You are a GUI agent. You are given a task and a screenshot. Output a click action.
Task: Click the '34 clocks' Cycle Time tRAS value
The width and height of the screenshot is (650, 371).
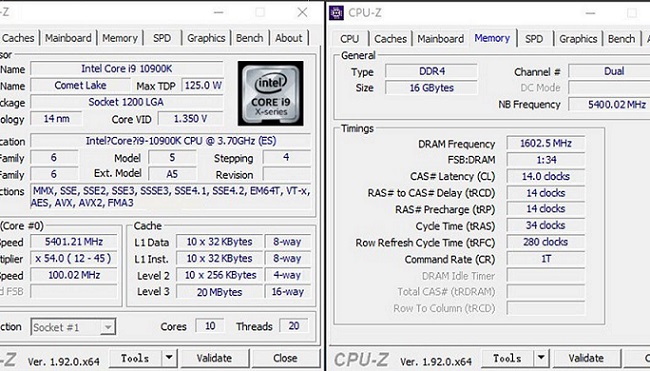pyautogui.click(x=546, y=226)
